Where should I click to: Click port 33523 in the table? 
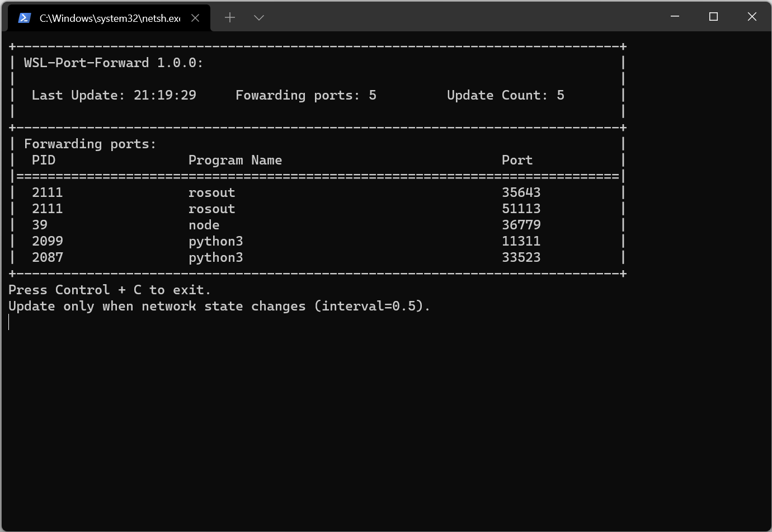[x=521, y=257]
